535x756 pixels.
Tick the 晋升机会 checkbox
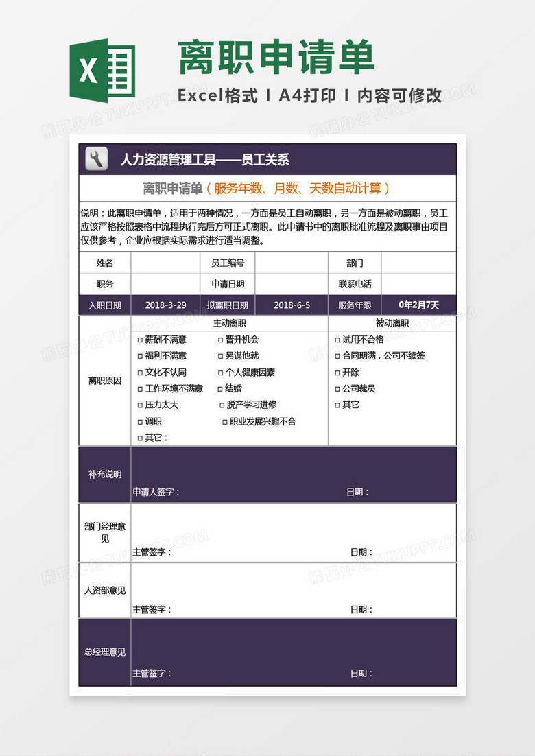pyautogui.click(x=220, y=340)
